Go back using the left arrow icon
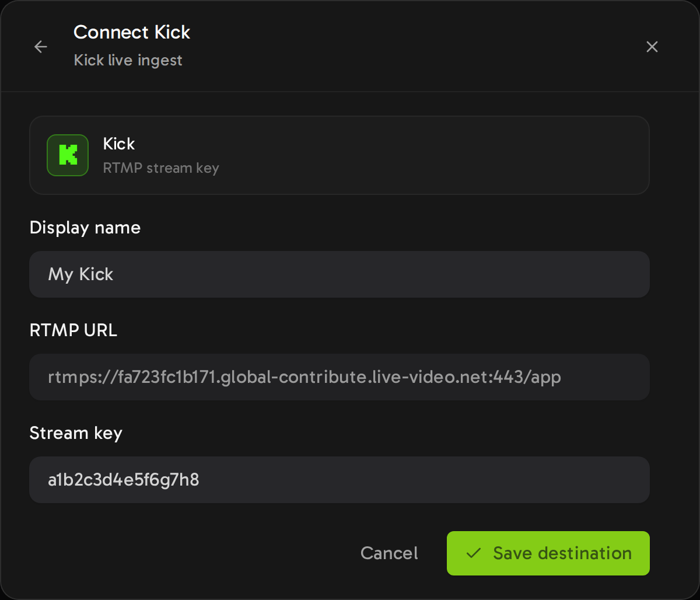The image size is (700, 600). [x=41, y=47]
